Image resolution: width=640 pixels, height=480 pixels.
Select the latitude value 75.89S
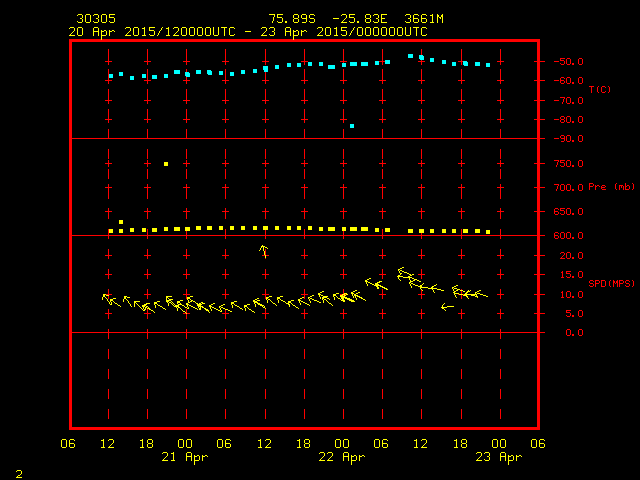pyautogui.click(x=292, y=19)
